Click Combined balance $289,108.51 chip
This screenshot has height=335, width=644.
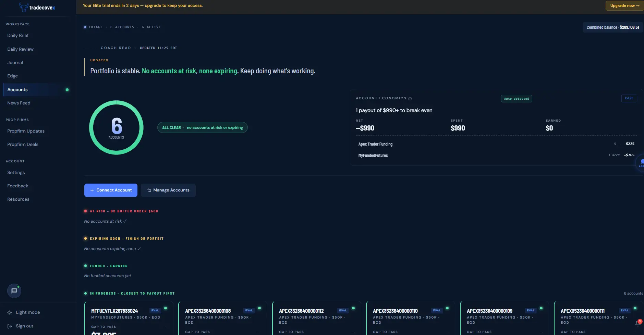tap(613, 27)
